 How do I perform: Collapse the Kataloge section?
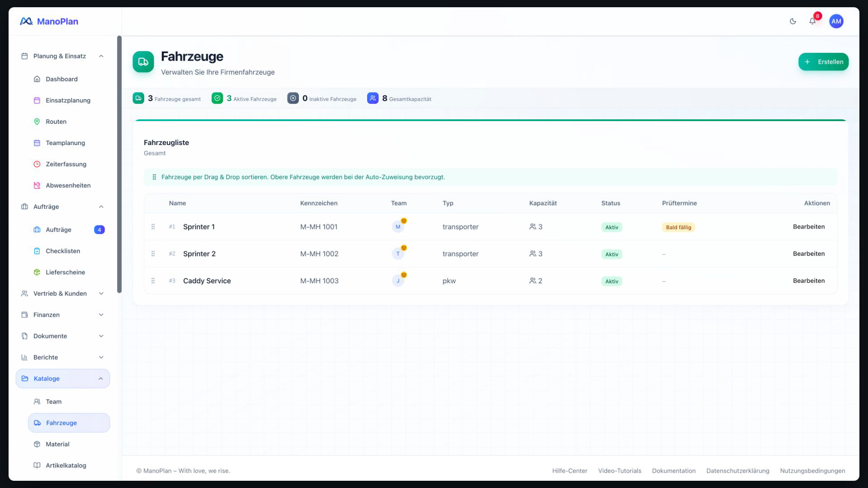(x=63, y=379)
